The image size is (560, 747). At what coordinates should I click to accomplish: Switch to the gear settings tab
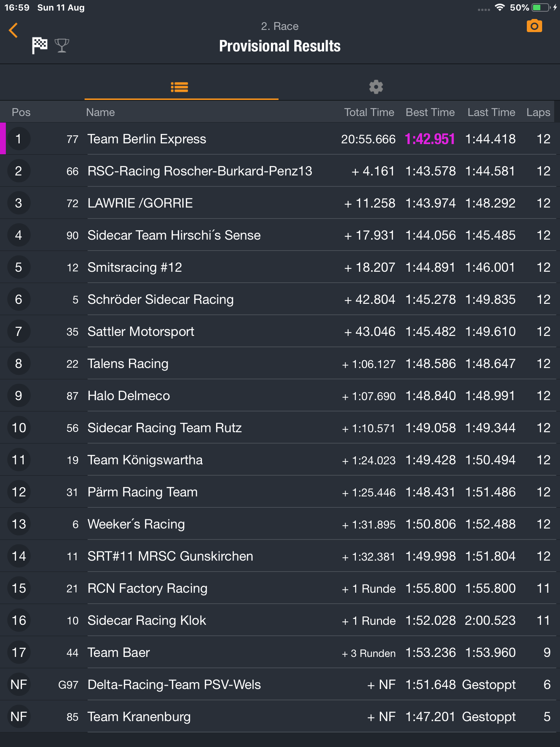[x=376, y=87]
